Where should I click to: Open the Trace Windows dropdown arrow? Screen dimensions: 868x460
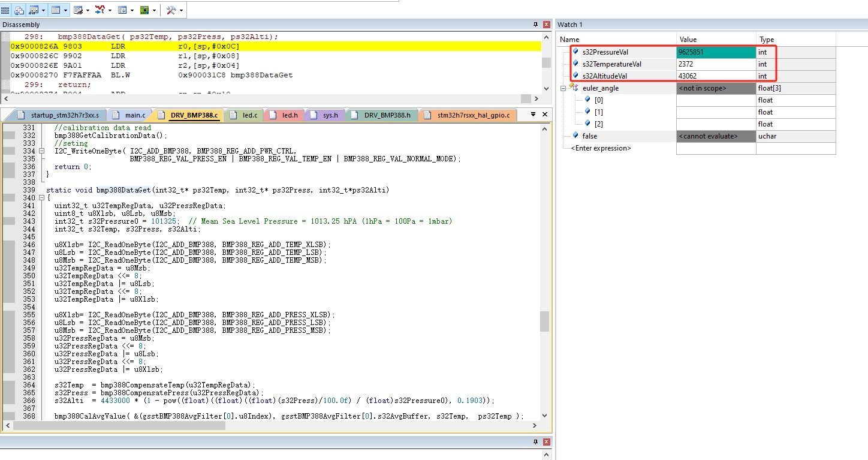(x=132, y=10)
